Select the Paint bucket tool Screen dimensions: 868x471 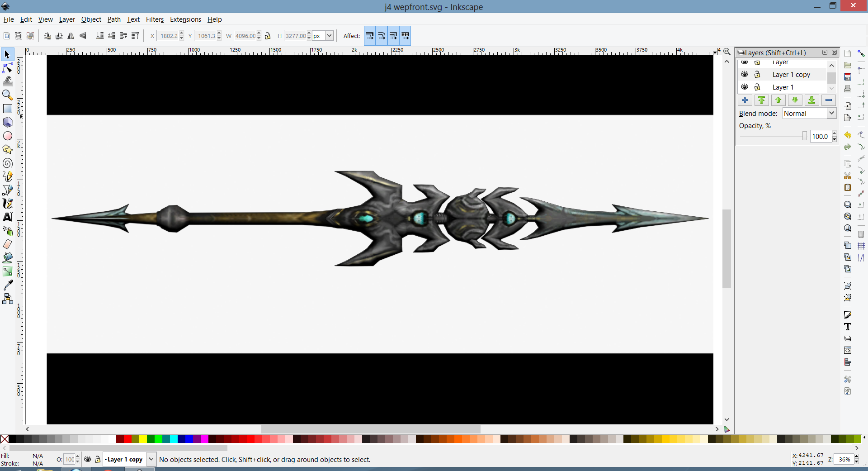7,258
